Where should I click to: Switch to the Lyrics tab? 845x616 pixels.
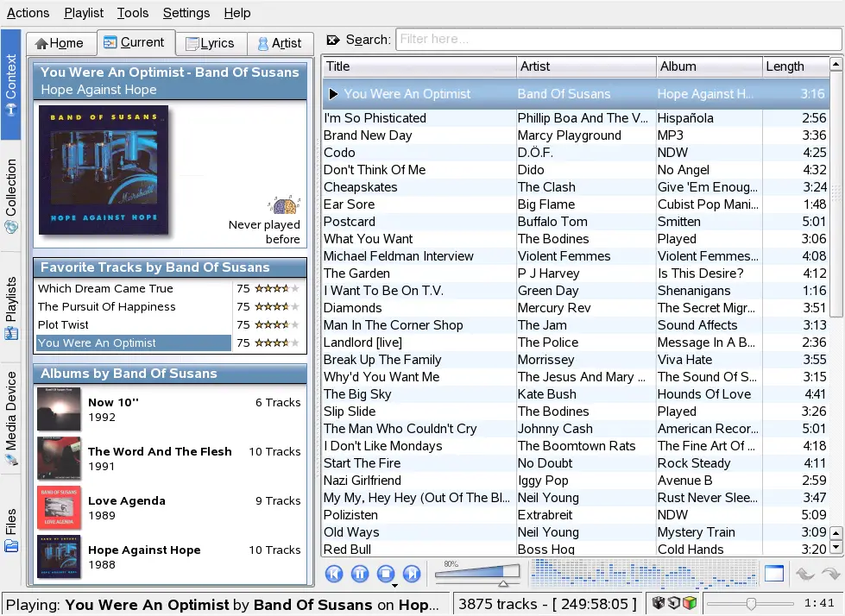[211, 43]
